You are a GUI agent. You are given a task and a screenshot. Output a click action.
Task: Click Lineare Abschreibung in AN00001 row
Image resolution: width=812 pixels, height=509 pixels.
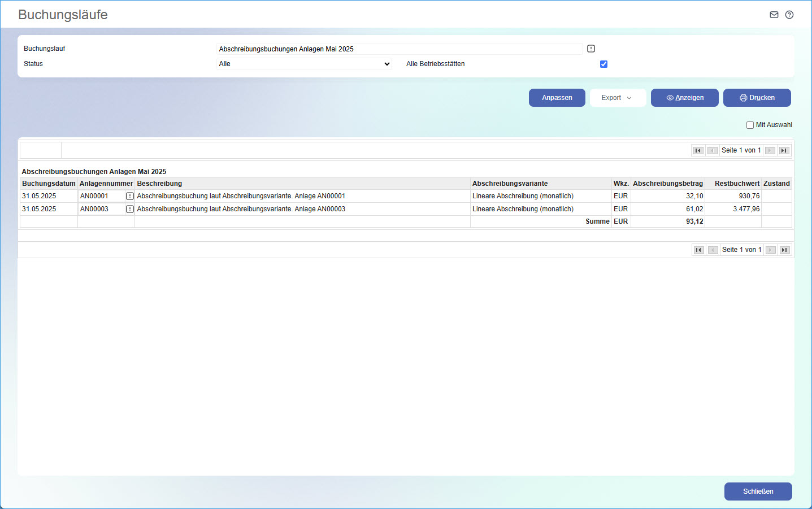click(523, 196)
